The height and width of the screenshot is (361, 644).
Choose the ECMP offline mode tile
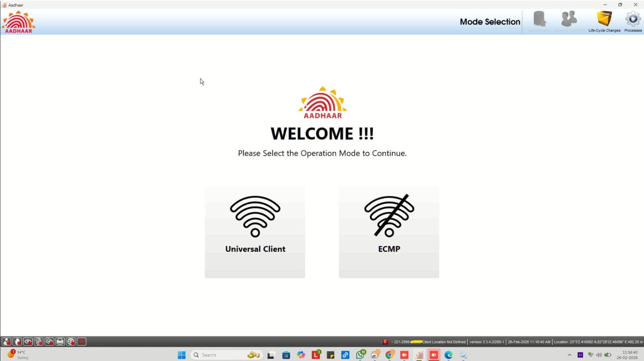click(389, 232)
